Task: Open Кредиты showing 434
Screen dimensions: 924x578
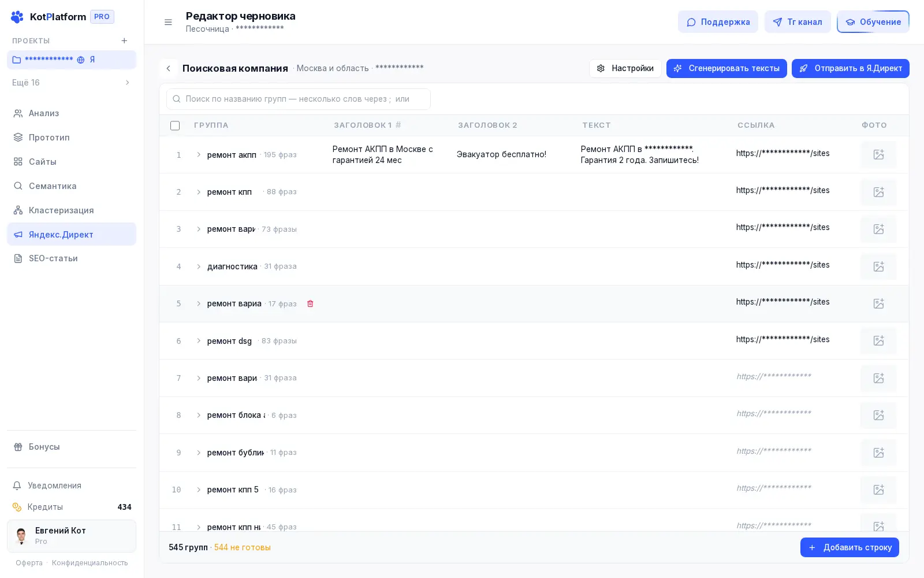Action: tap(72, 507)
